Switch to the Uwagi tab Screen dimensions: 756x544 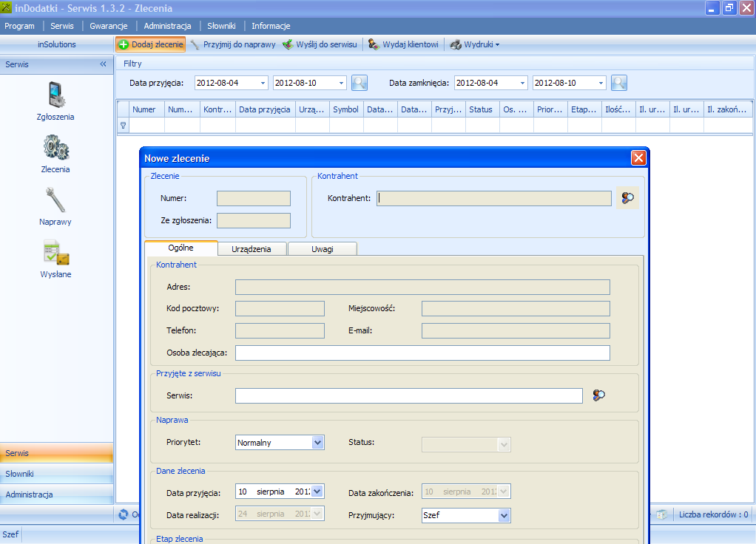322,249
